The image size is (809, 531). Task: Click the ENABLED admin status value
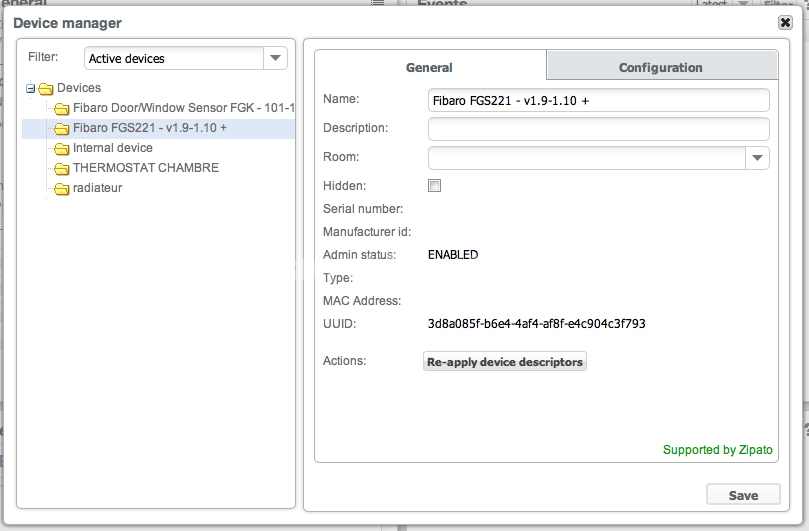pos(453,255)
